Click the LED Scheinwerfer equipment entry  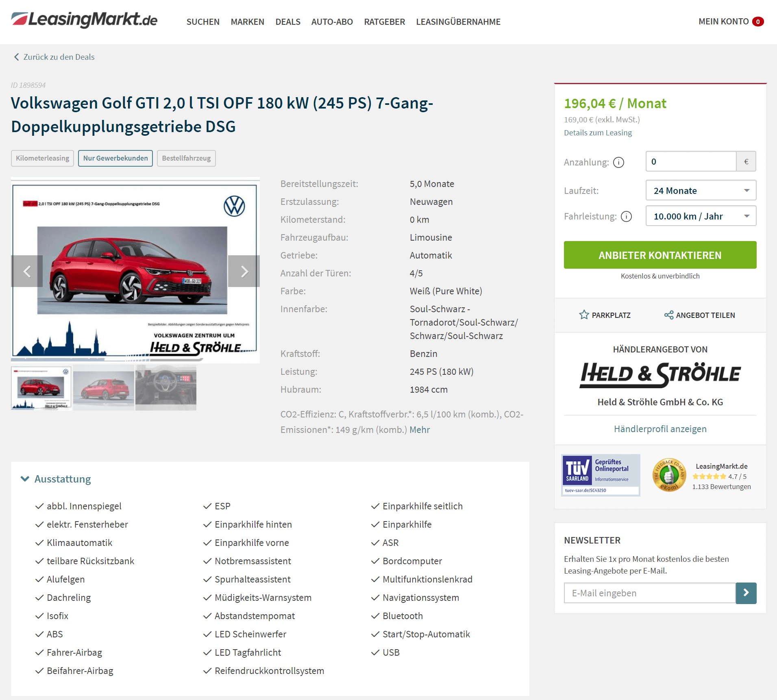tap(250, 634)
